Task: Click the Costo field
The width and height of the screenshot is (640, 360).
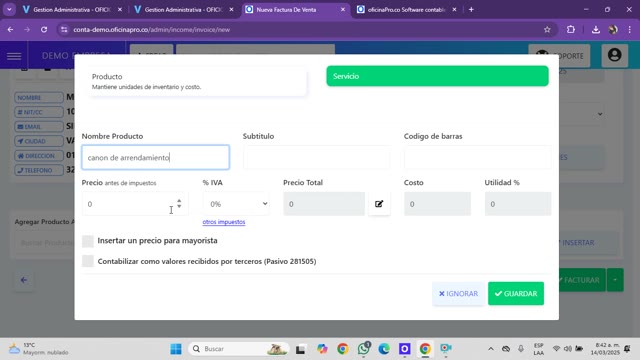Action: [437, 204]
